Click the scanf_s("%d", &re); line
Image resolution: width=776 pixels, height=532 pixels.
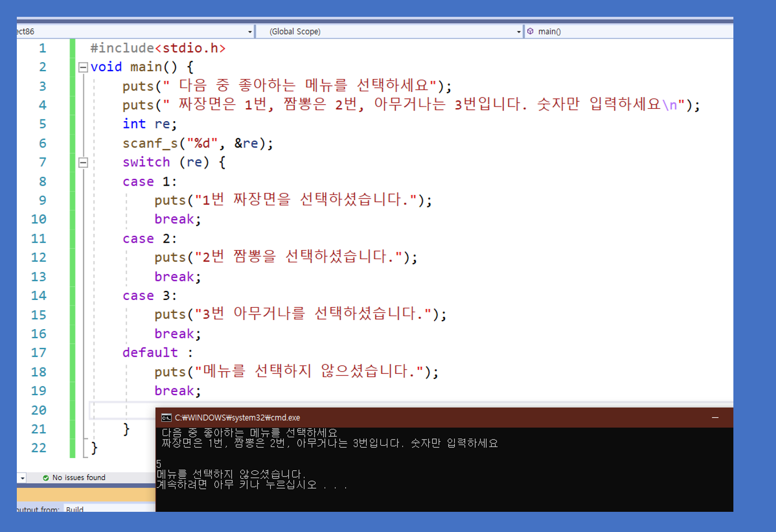click(x=198, y=144)
